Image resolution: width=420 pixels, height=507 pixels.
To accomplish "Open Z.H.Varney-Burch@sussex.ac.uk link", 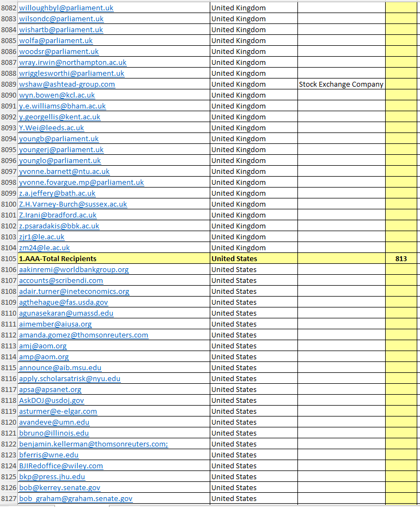I will click(x=73, y=204).
